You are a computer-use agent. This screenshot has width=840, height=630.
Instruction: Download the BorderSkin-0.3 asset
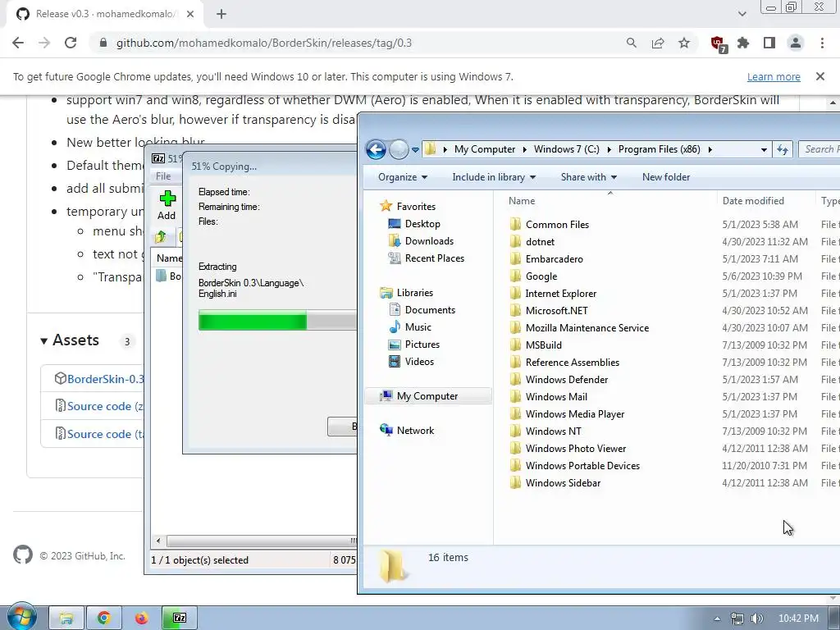click(x=106, y=379)
